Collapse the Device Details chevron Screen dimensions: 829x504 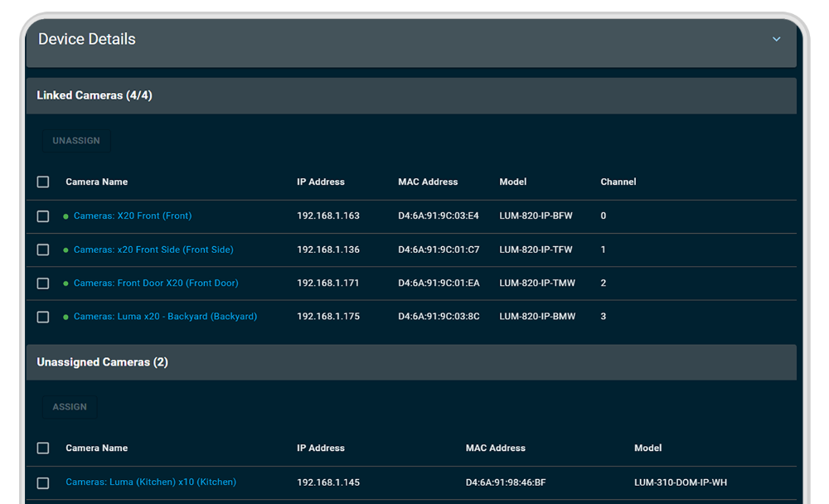(776, 39)
